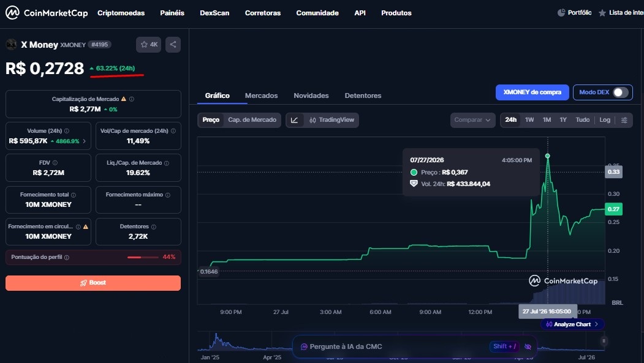The image size is (644, 363).
Task: Add X Money to watchlist with star
Action: click(x=148, y=44)
